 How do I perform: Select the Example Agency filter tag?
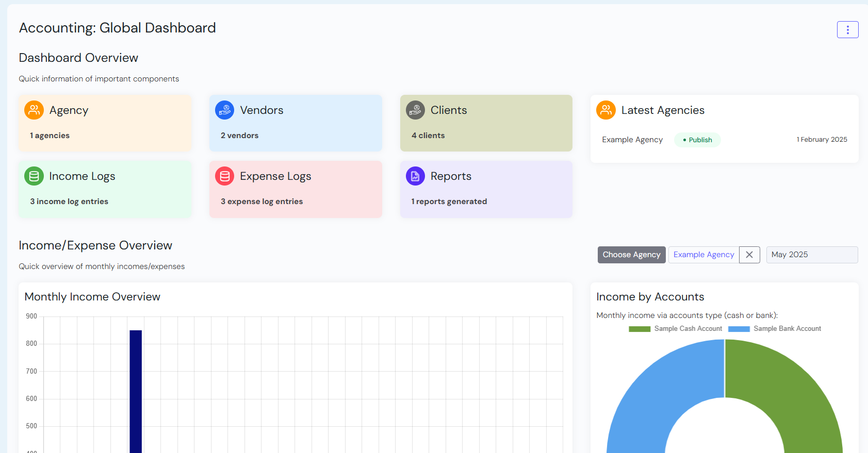pyautogui.click(x=703, y=255)
